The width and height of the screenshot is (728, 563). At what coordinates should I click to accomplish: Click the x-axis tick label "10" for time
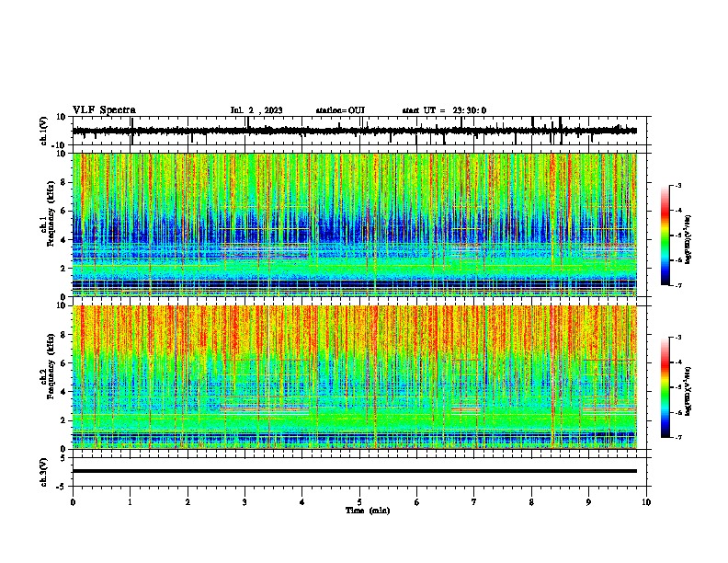[646, 502]
